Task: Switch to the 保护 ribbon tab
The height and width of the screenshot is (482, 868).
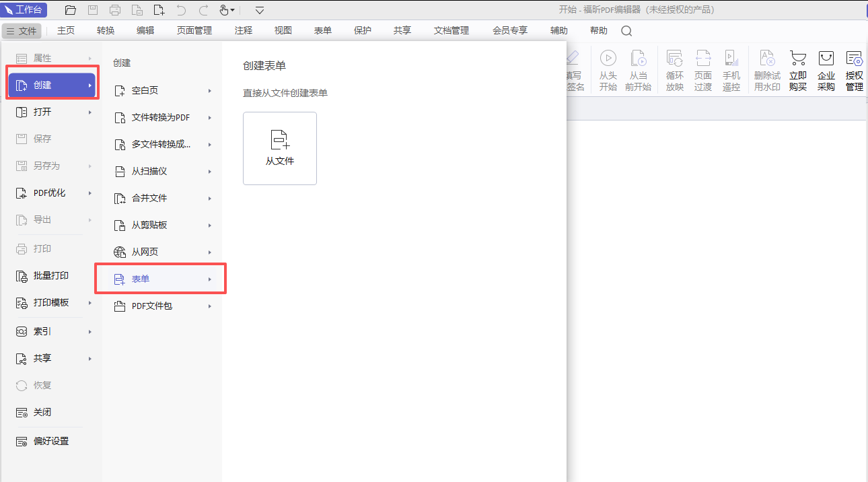Action: [362, 31]
